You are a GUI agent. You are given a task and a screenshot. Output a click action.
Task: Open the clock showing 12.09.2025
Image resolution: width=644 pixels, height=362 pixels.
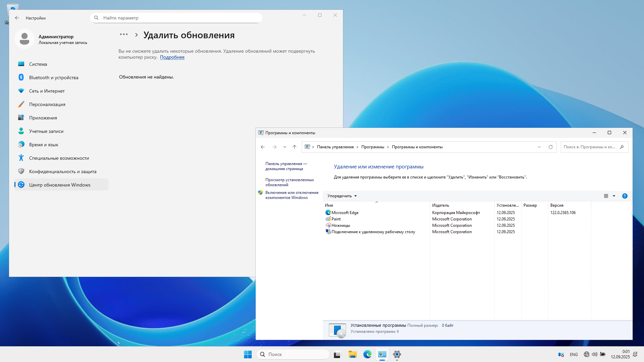pyautogui.click(x=620, y=354)
